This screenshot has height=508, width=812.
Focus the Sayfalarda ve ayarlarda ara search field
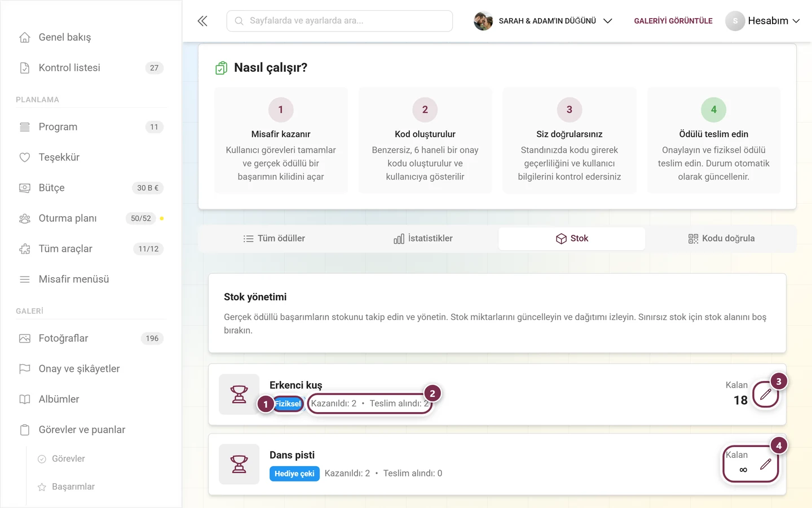point(339,21)
